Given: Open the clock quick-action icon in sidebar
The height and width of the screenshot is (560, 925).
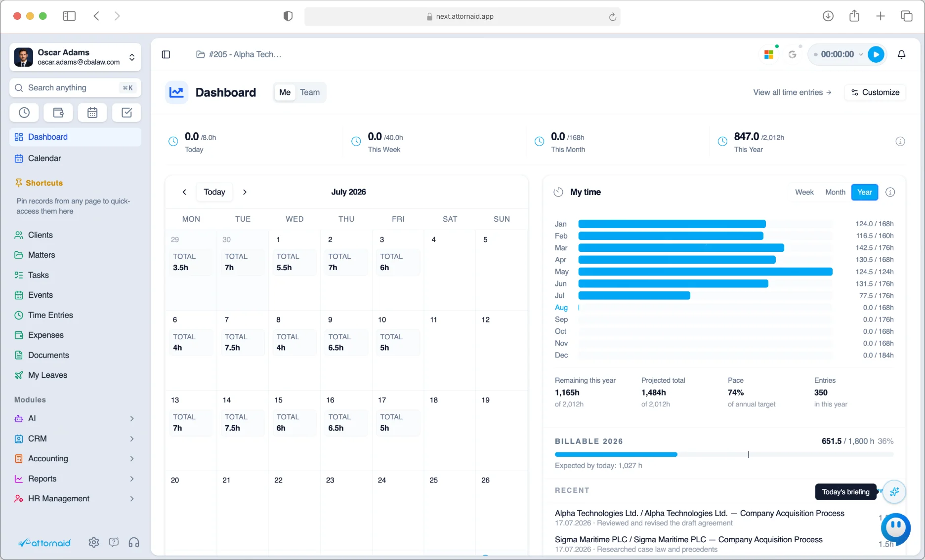Looking at the screenshot, I should tap(24, 113).
